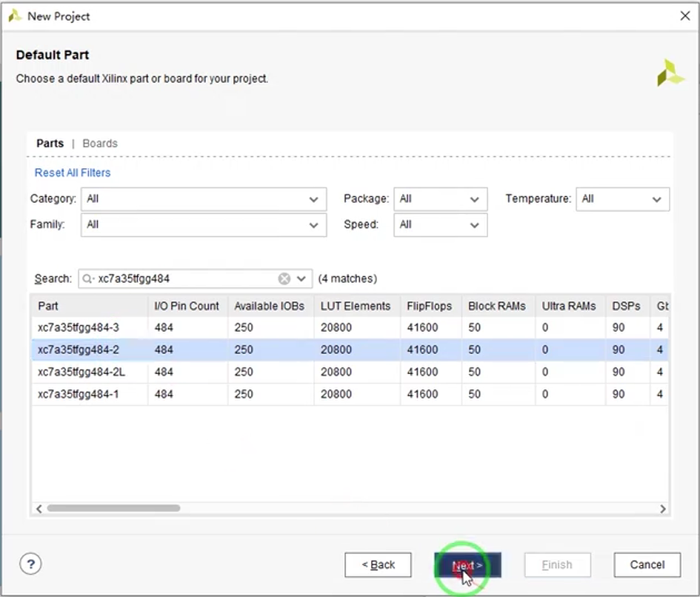Screen dimensions: 700x597
Task: Proceed with the Next button
Action: 467,565
